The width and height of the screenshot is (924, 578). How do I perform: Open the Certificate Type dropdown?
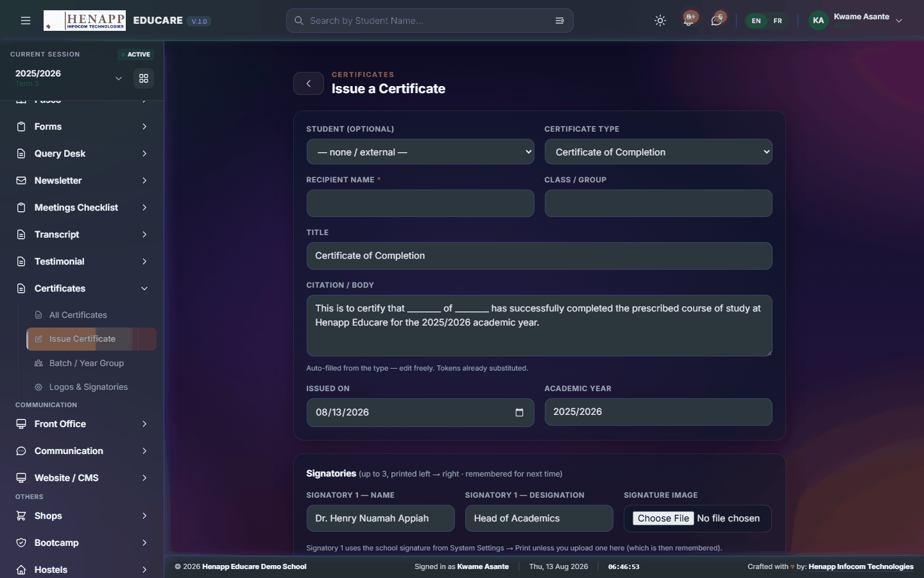pos(658,152)
